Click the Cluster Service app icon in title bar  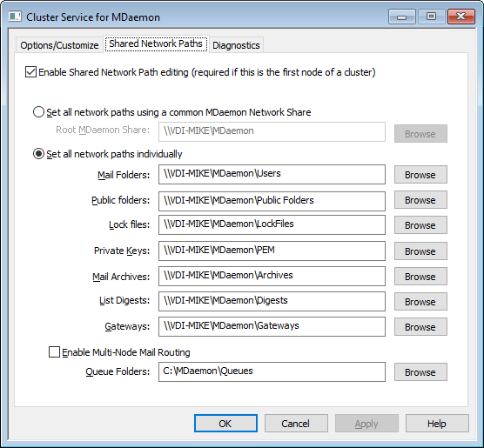tap(15, 17)
